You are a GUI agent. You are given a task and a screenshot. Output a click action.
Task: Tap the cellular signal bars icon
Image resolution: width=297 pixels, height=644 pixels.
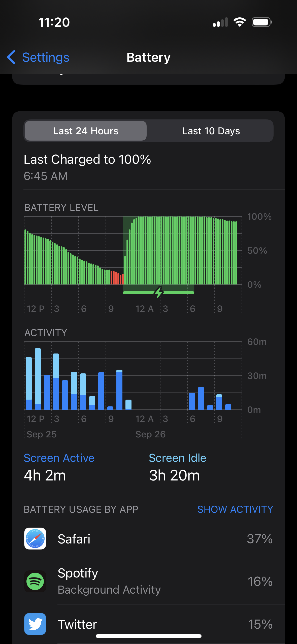[220, 22]
